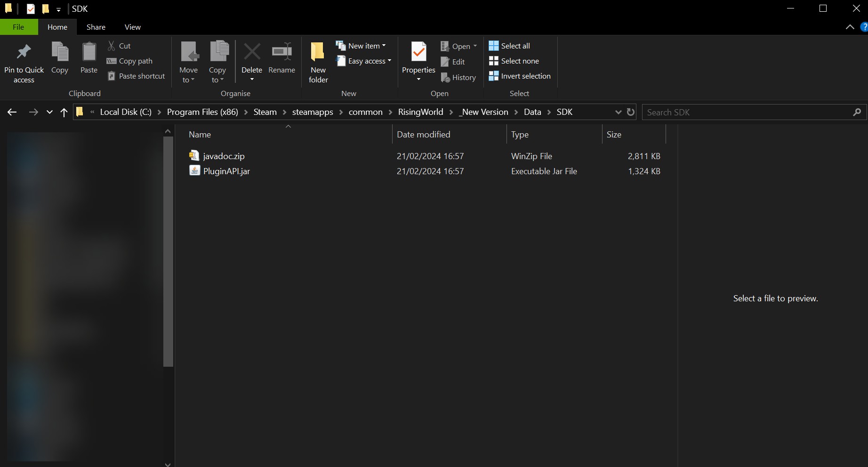
Task: Select all items in the folder
Action: pos(509,46)
